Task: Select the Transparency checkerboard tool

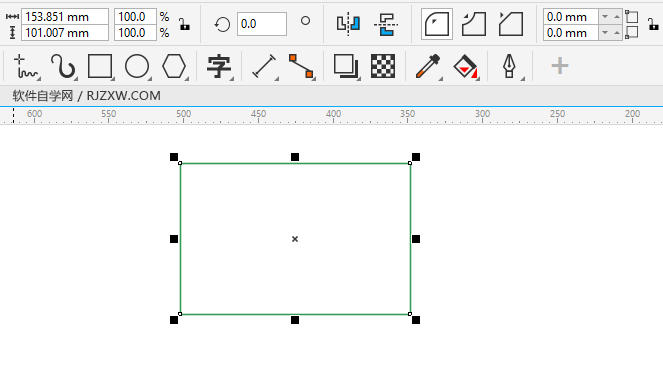Action: [383, 66]
